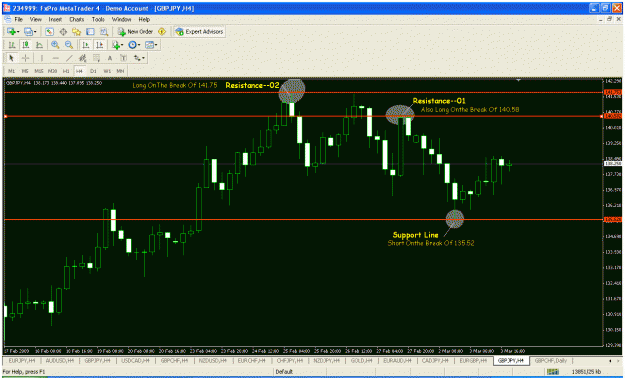
Task: Select the MN monthly timeframe button
Action: 120,71
